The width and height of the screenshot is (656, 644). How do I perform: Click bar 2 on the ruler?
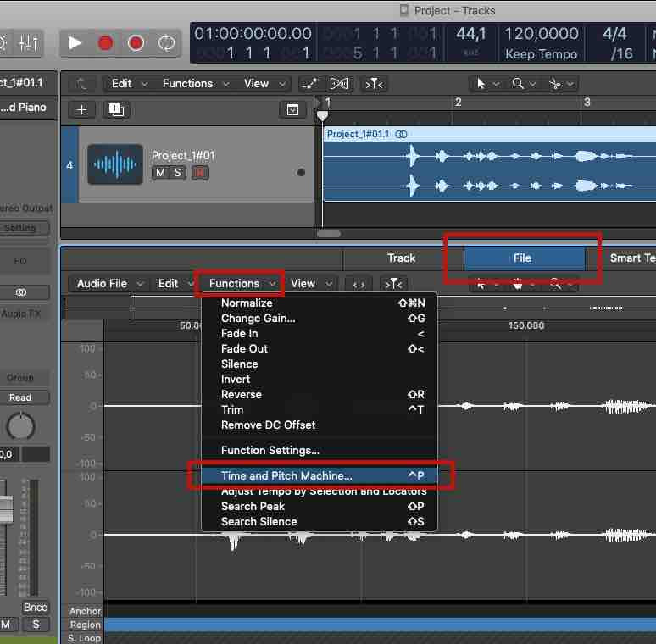[x=459, y=103]
